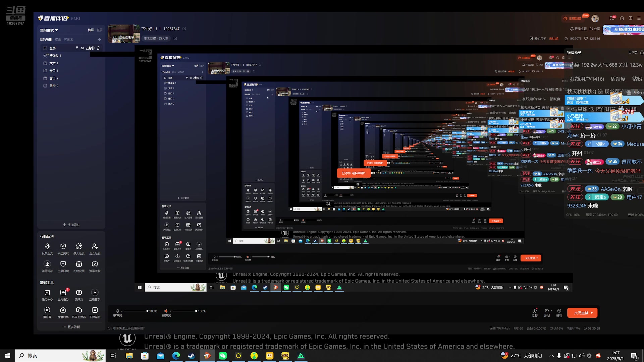The height and width of the screenshot is (362, 644).
Task: Open the 观众连麦 audience co-stream tool
Action: click(x=95, y=249)
